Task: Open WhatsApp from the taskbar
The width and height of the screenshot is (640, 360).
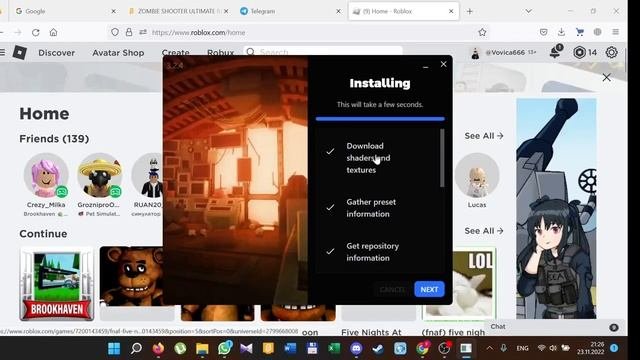Action: click(x=224, y=348)
